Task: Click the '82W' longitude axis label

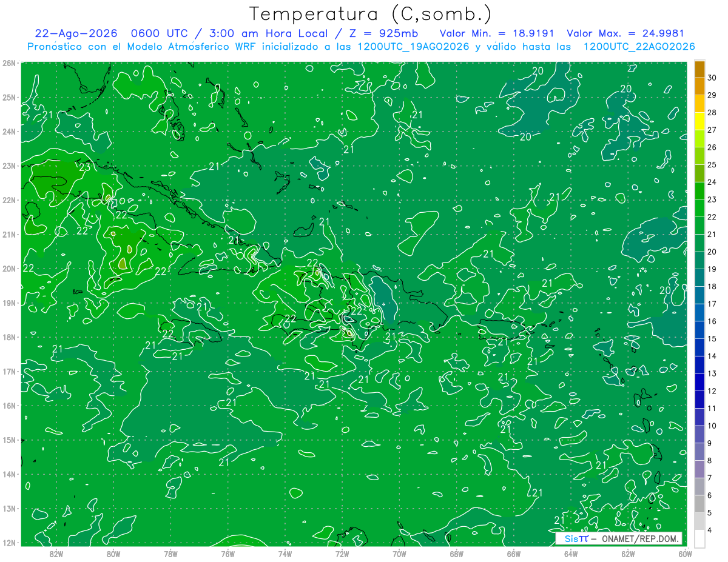Action: pyautogui.click(x=56, y=554)
